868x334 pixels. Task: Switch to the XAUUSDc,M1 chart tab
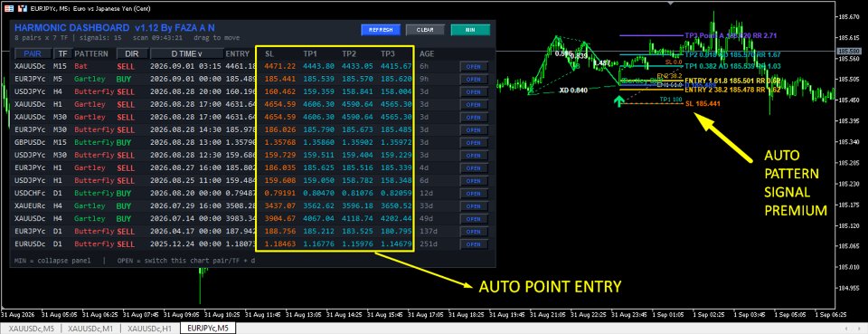(x=90, y=329)
